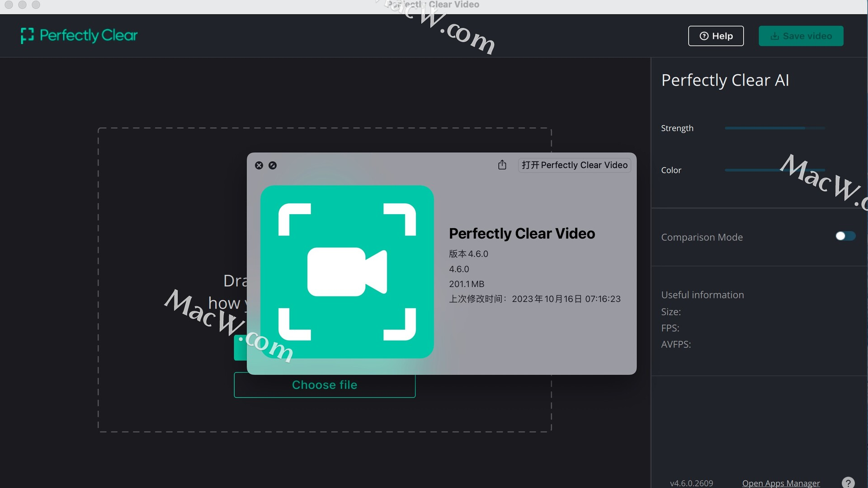Image resolution: width=868 pixels, height=488 pixels.
Task: Close the Quick Look preview panel
Action: pyautogui.click(x=259, y=165)
